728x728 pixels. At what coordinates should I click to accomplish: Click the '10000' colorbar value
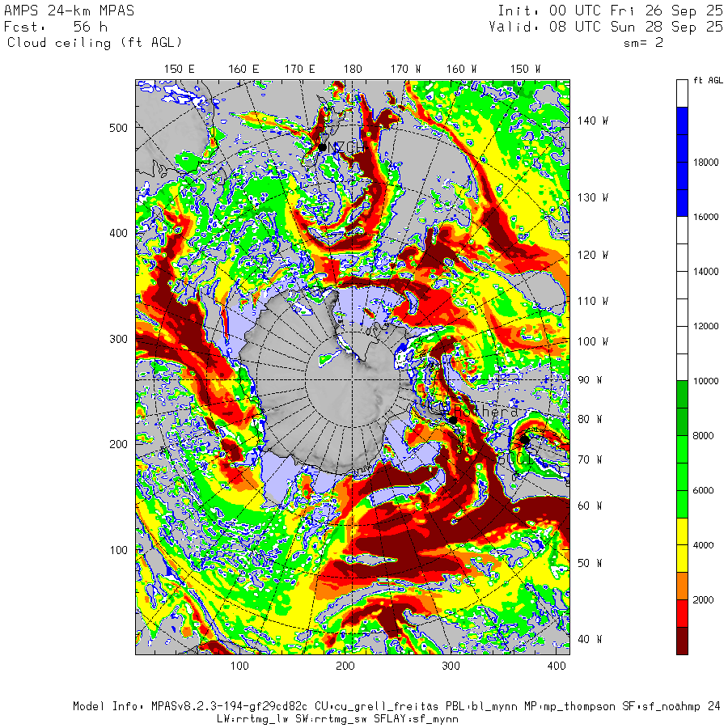point(705,381)
